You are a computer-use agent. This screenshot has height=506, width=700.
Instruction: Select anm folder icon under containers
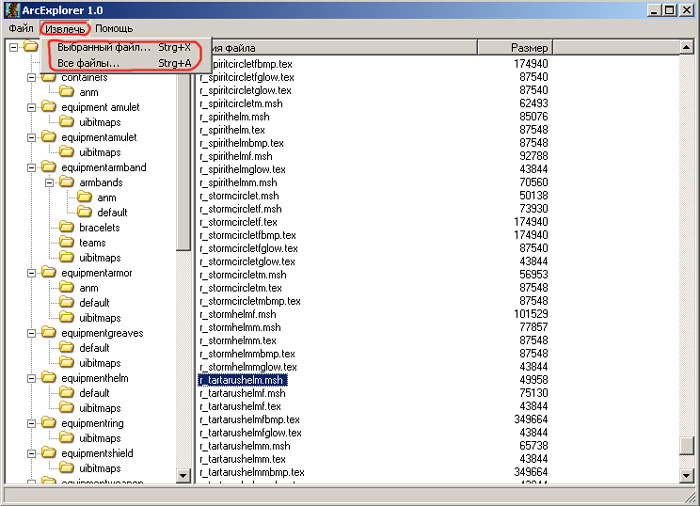click(x=67, y=92)
